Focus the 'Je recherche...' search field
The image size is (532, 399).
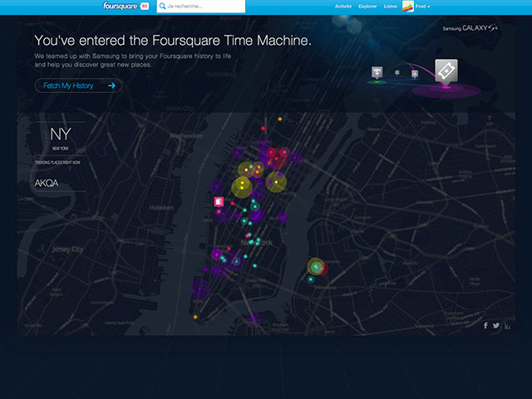[201, 6]
